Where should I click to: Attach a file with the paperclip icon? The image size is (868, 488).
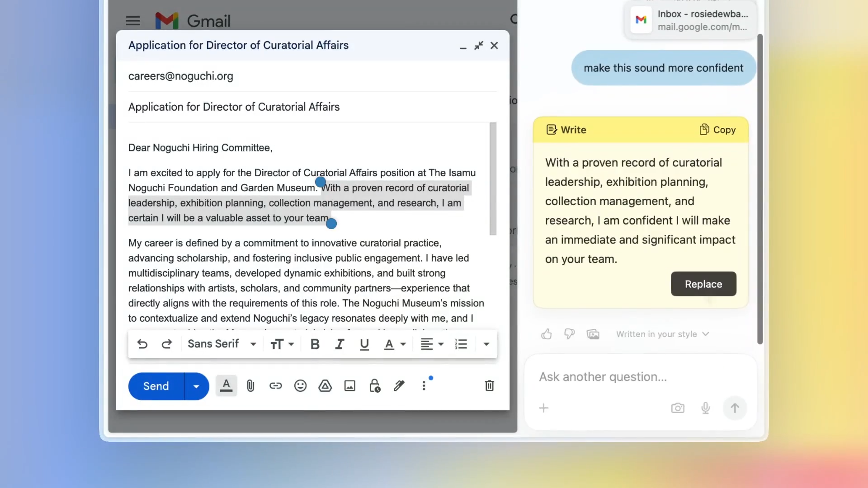[x=250, y=386]
